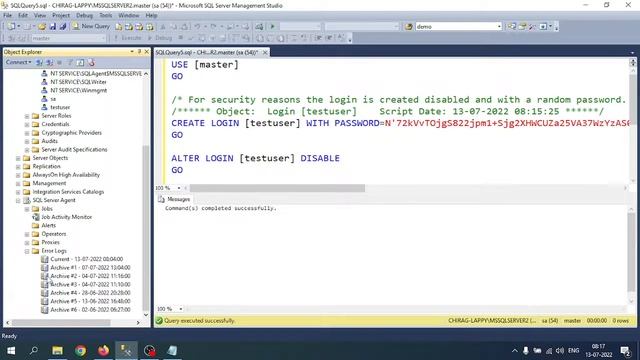Screen dimensions: 640x360
Task: Open the Help menu
Action: click(151, 16)
